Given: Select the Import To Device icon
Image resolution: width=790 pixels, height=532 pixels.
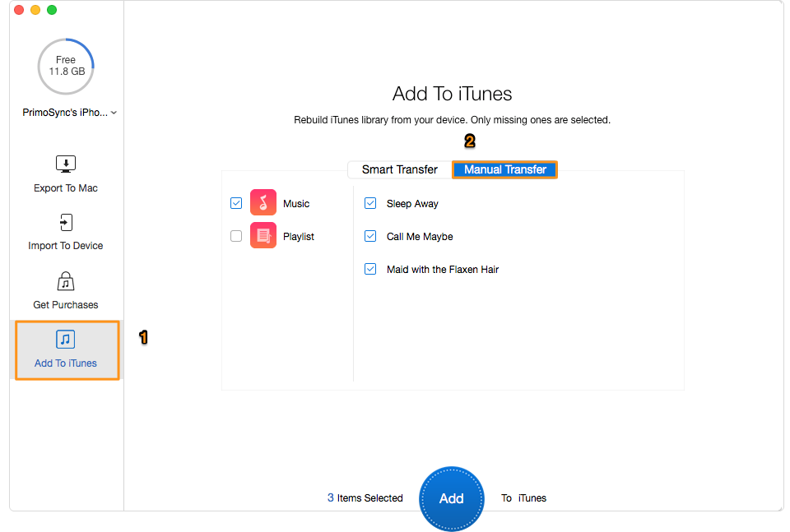Looking at the screenshot, I should [x=66, y=223].
